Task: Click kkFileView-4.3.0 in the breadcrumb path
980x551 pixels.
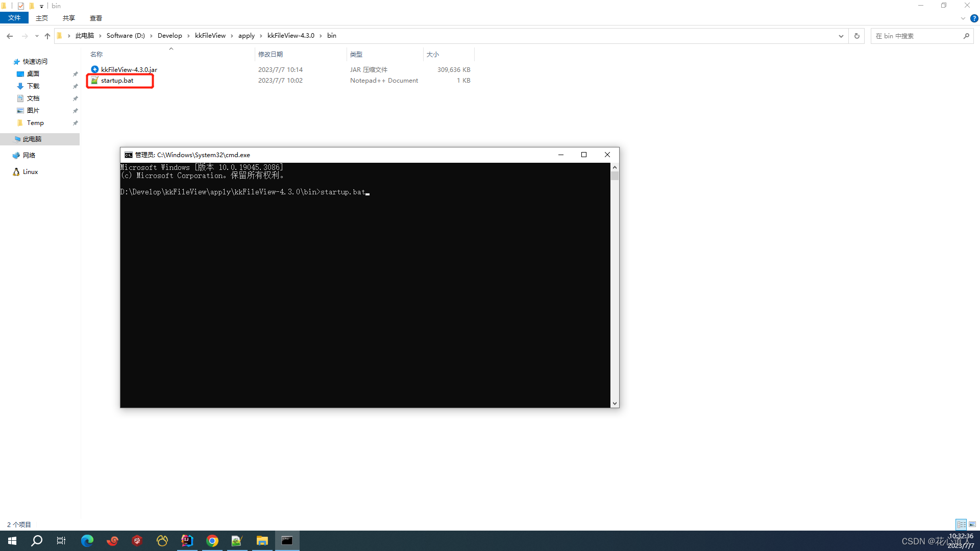Action: coord(290,36)
